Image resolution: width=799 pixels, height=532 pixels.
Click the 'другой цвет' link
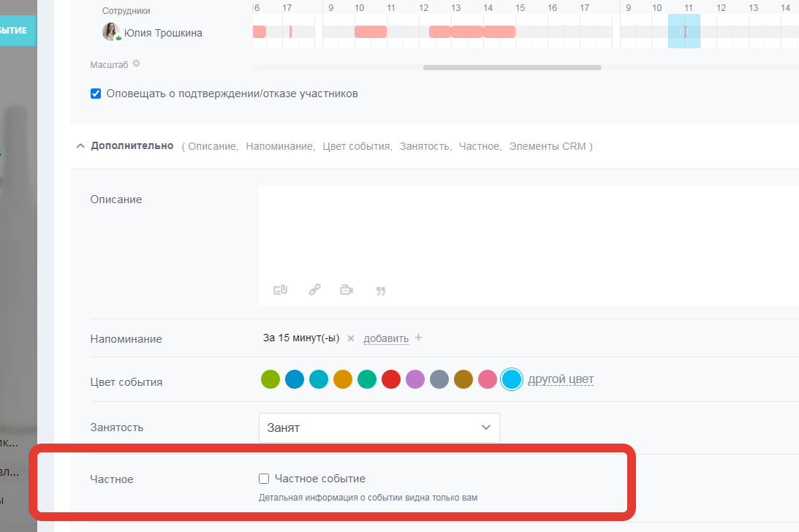(560, 379)
